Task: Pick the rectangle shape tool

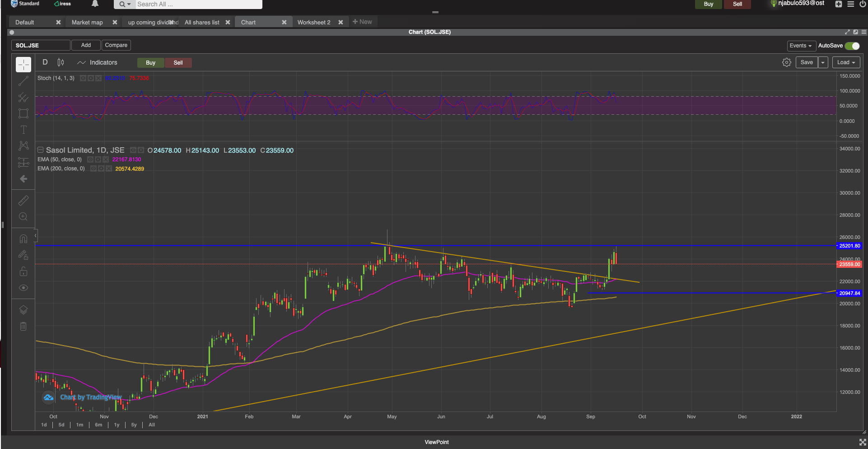Action: coord(23,113)
